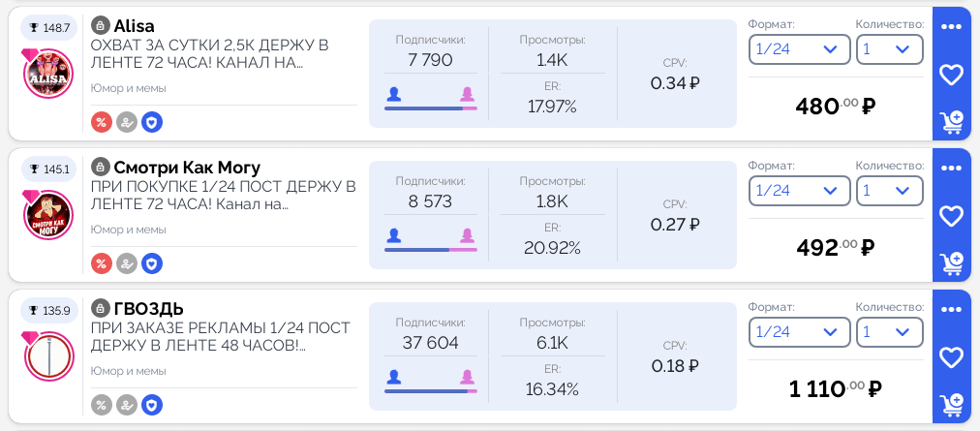Screen dimensions: 980x431
Task: Click blue shield badge for Смотри Как Могу
Action: pyautogui.click(x=152, y=263)
